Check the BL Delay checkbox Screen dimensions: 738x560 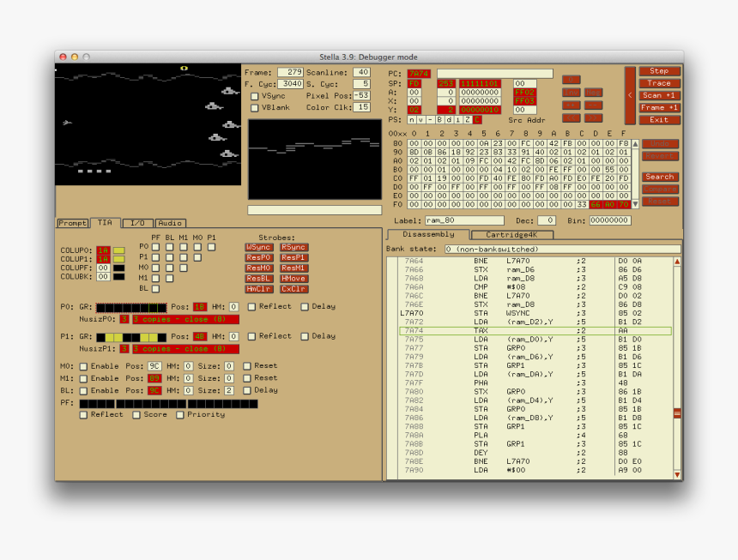point(246,390)
